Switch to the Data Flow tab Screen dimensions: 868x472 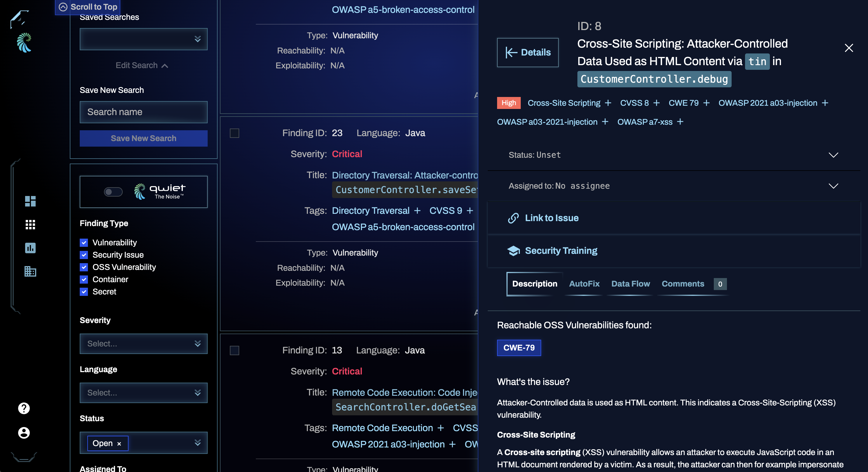[x=630, y=284]
